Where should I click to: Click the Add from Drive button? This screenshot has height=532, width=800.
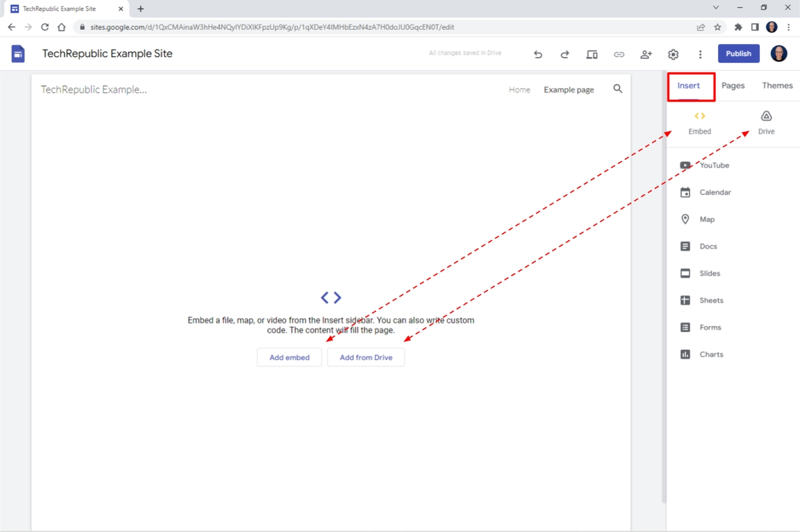coord(366,357)
